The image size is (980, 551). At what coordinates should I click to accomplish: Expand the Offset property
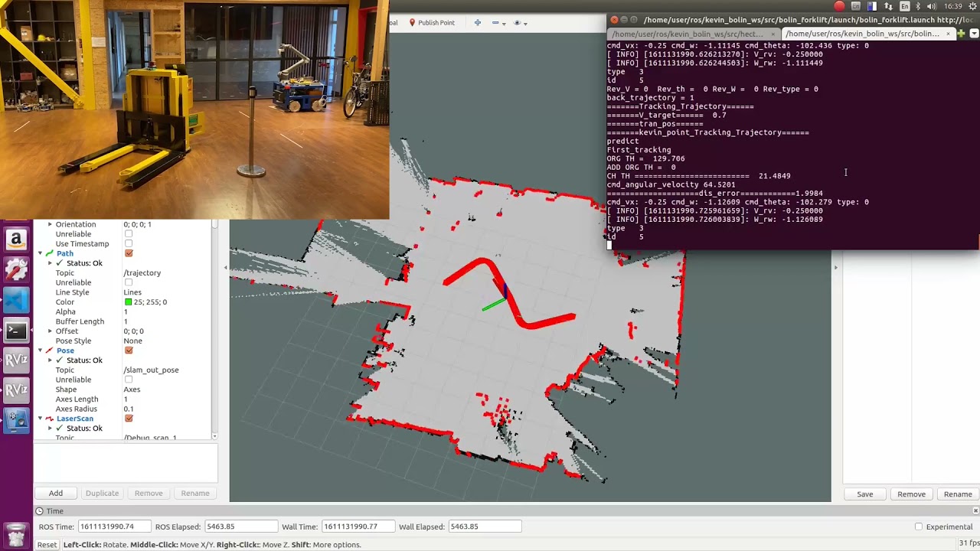[50, 331]
